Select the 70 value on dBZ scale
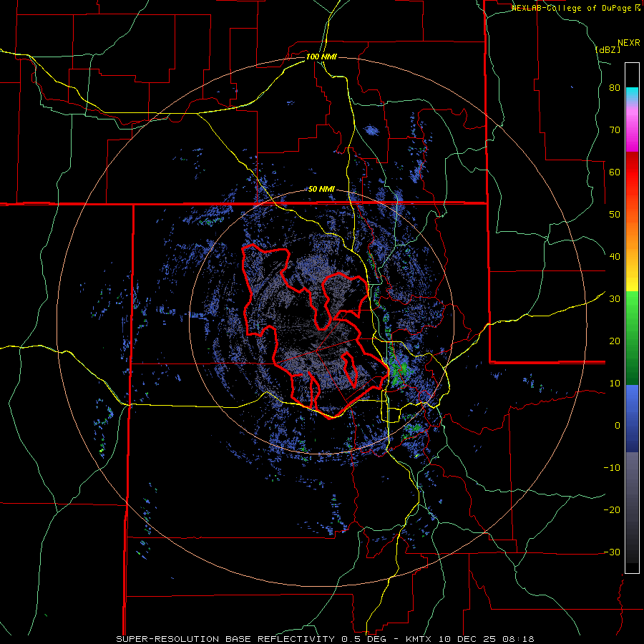The image size is (644, 644). [x=615, y=130]
